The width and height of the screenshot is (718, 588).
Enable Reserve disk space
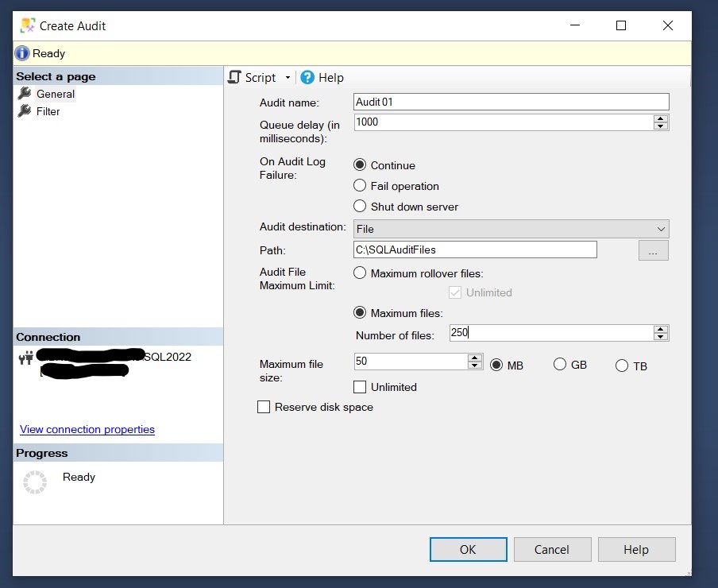(x=264, y=407)
